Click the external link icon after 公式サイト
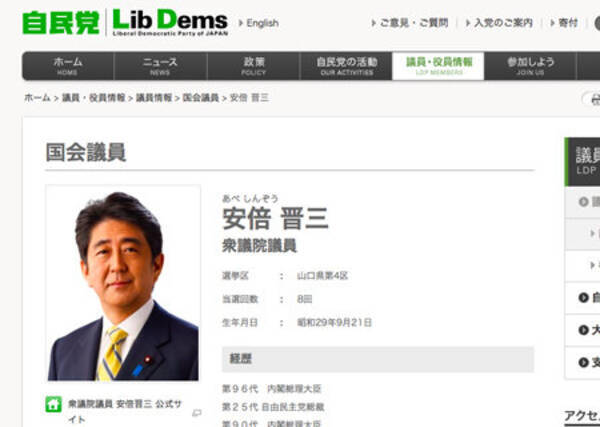Image resolution: width=600 pixels, height=427 pixels. 197,412
